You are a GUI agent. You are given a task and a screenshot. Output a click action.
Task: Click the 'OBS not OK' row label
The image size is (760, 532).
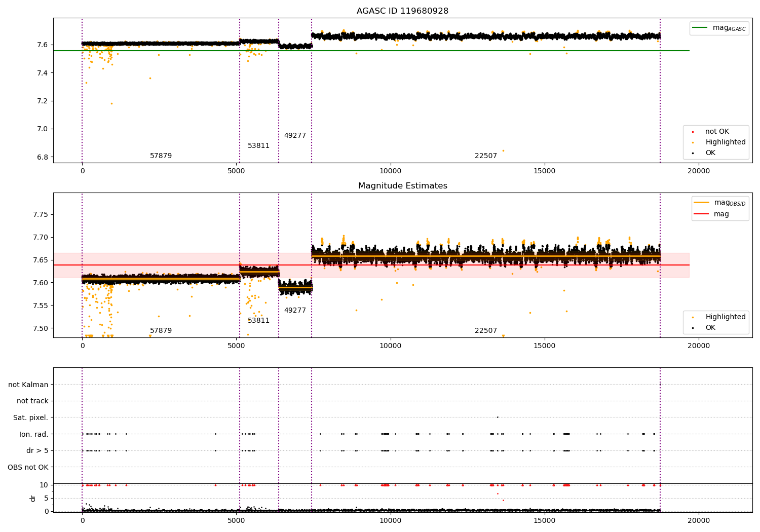(28, 467)
